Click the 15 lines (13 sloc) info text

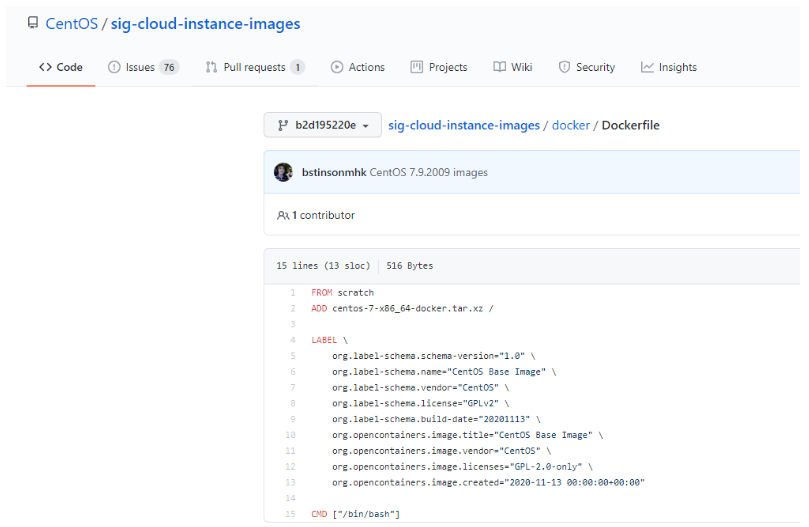click(323, 266)
